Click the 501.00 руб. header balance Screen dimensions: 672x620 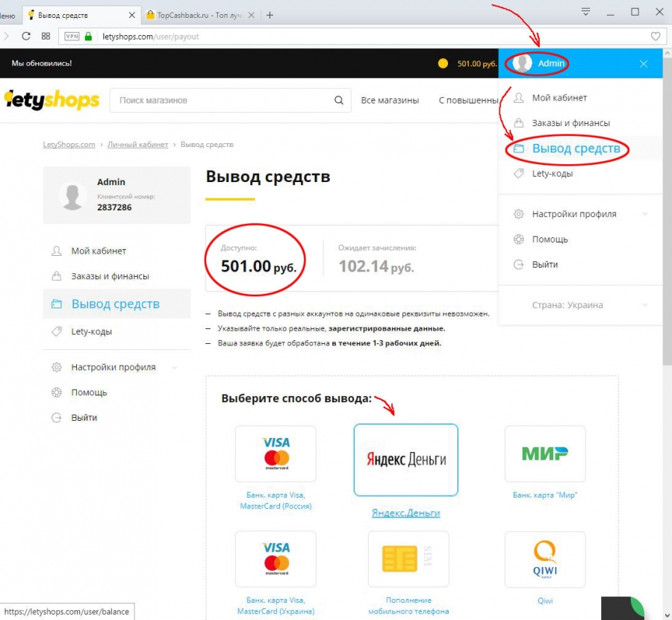tap(477, 64)
